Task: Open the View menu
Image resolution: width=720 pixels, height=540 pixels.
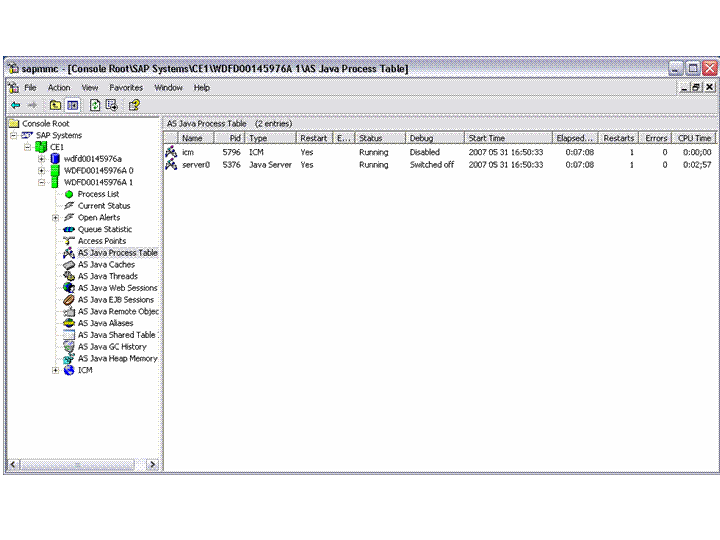Action: pos(90,87)
